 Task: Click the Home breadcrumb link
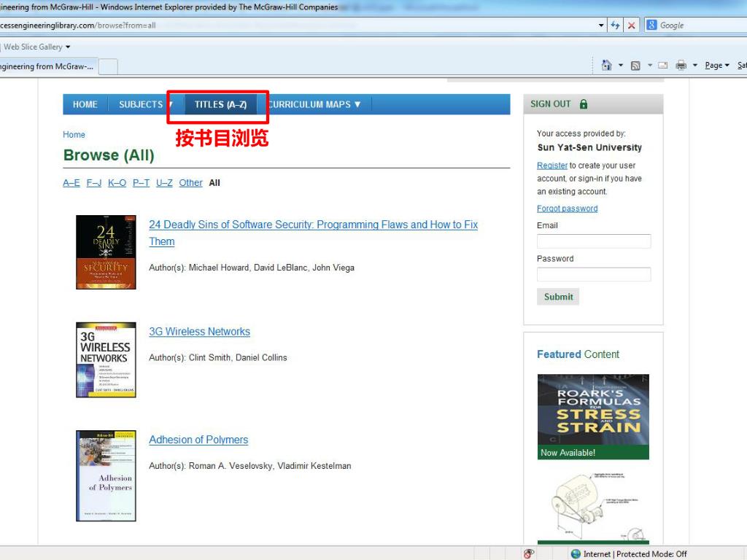click(74, 135)
